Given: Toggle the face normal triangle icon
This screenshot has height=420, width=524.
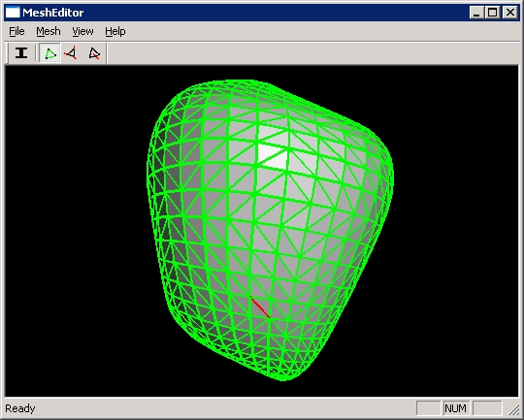Looking at the screenshot, I should (93, 53).
